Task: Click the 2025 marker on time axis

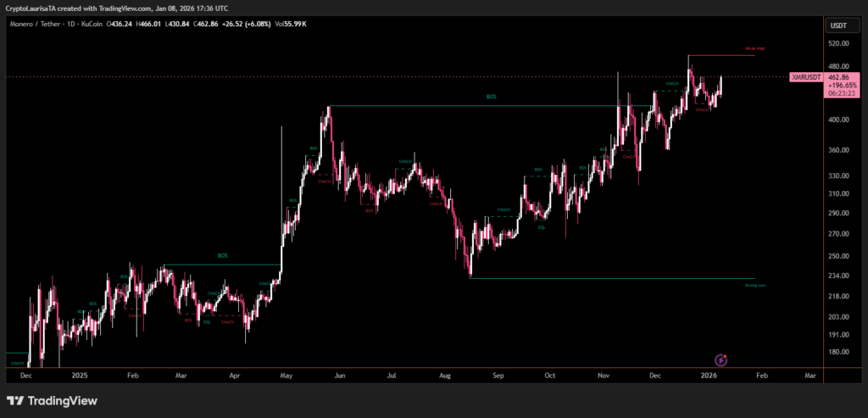Action: (81, 374)
